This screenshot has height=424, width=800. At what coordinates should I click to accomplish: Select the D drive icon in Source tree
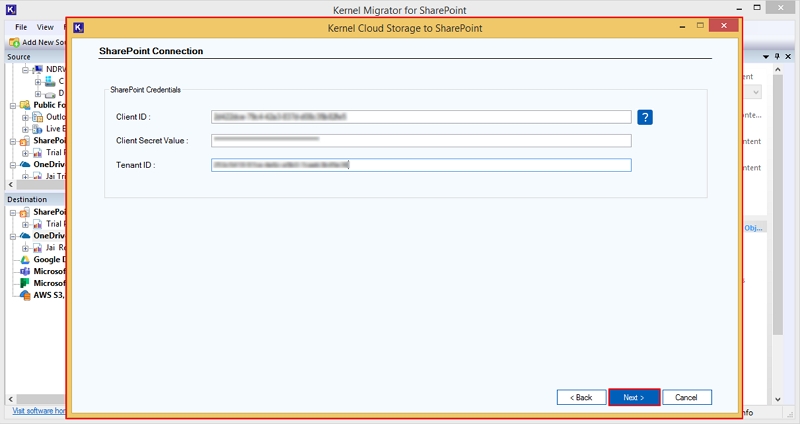[50, 93]
